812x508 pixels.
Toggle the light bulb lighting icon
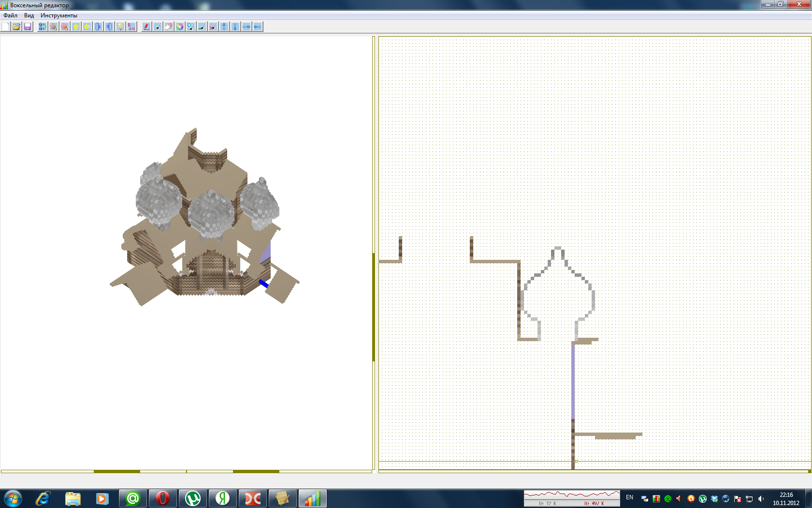pyautogui.click(x=120, y=27)
